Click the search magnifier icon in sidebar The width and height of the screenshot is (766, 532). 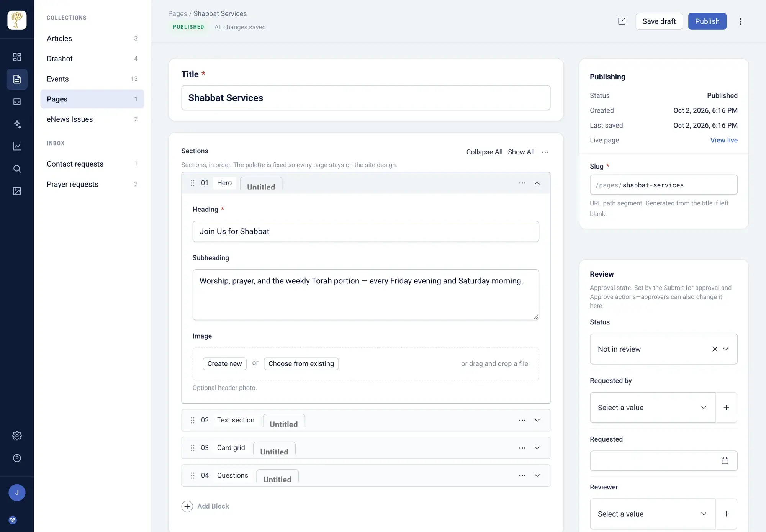pos(17,169)
